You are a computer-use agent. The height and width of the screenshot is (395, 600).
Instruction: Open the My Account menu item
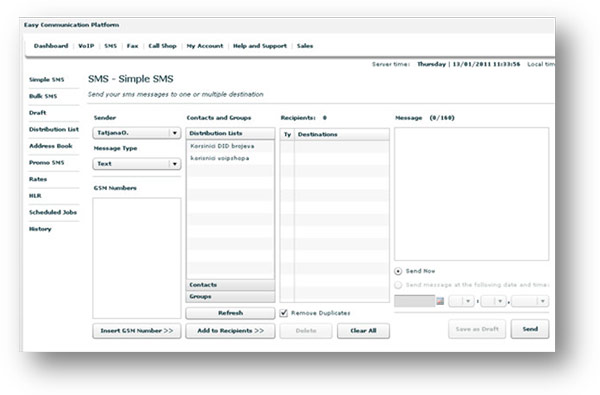205,46
